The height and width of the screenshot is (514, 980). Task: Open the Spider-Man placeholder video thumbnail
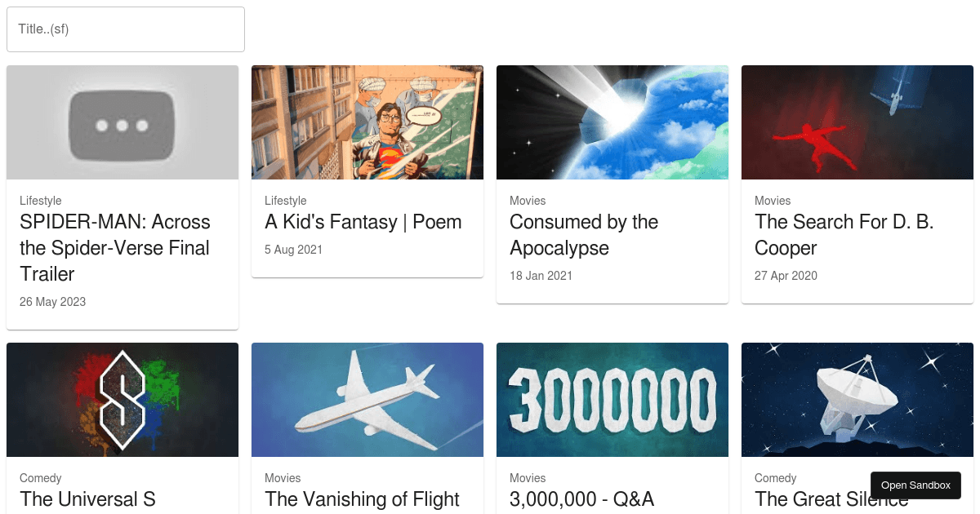click(122, 122)
